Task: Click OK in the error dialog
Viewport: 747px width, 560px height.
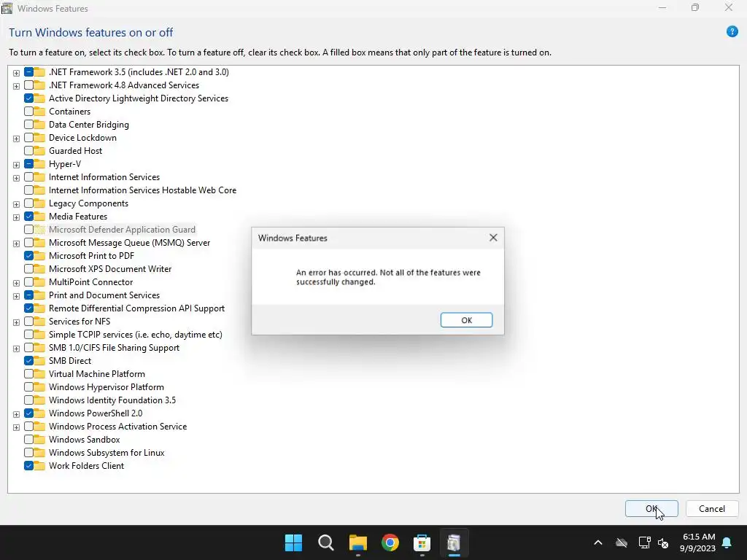Action: point(466,320)
